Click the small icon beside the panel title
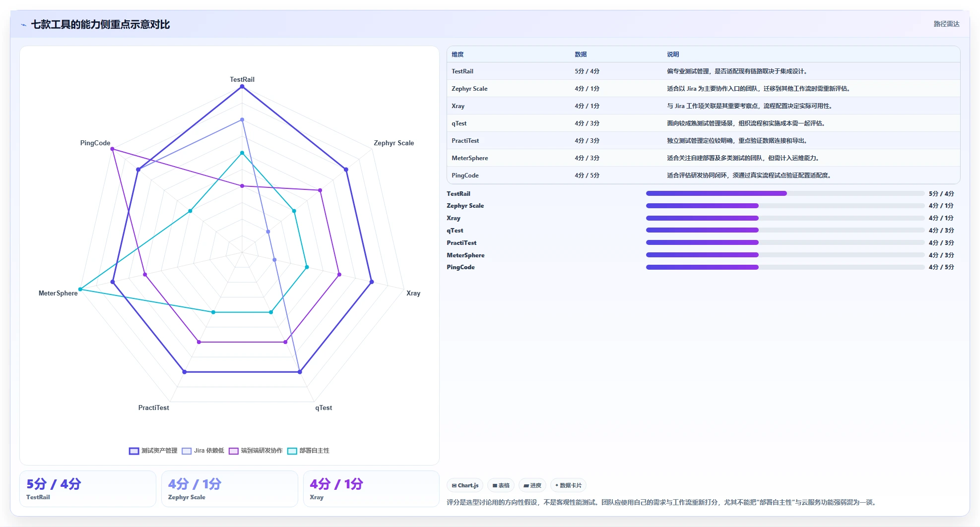 pos(23,25)
